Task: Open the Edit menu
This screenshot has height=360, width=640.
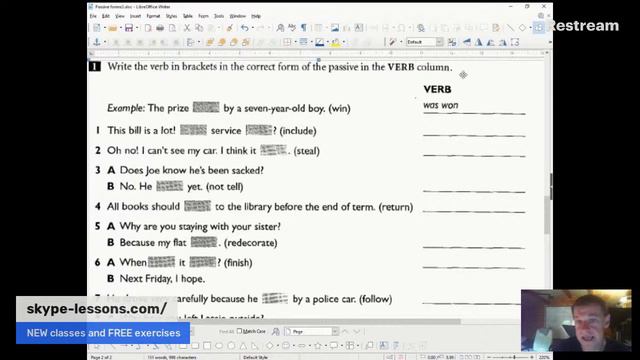Action: click(x=106, y=16)
